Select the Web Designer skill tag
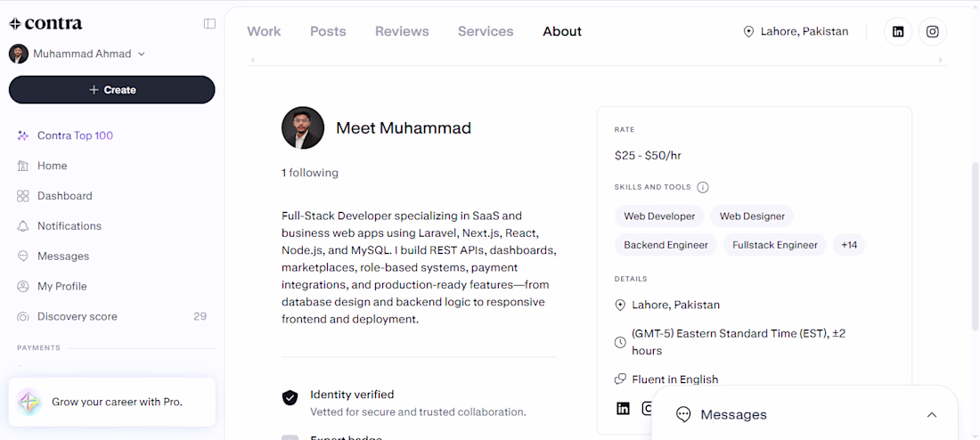The height and width of the screenshot is (440, 980). click(752, 216)
